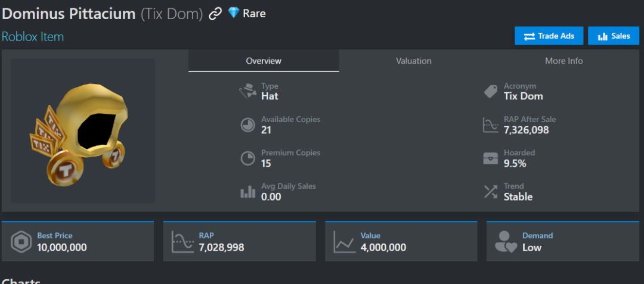The image size is (644, 284).
Task: Click the Demand rating Low
Action: [x=532, y=248]
